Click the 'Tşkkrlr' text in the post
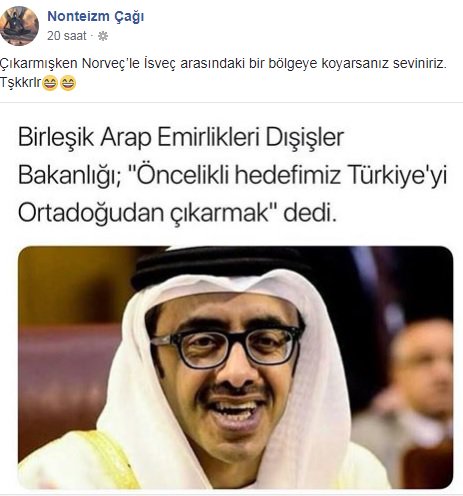The width and height of the screenshot is (463, 496). pyautogui.click(x=21, y=83)
